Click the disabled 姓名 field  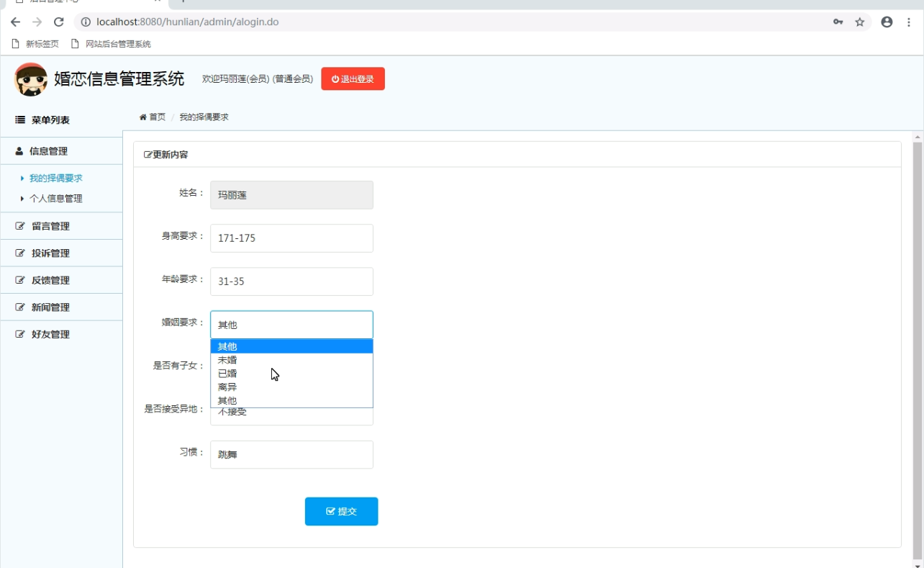(x=291, y=195)
